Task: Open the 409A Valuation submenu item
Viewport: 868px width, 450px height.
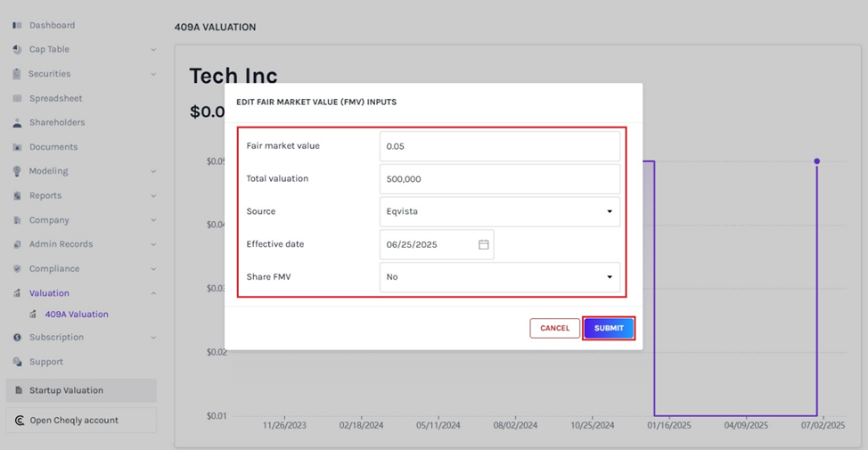Action: pos(77,315)
